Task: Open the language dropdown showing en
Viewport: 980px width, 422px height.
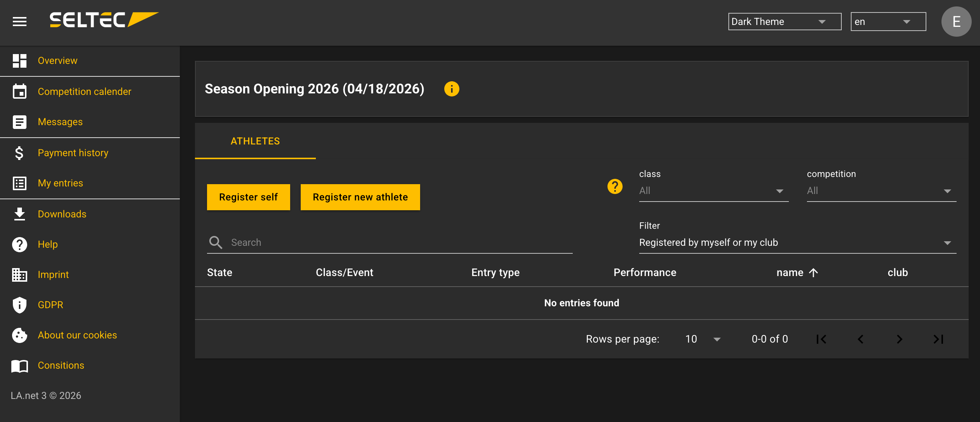Action: coord(887,22)
